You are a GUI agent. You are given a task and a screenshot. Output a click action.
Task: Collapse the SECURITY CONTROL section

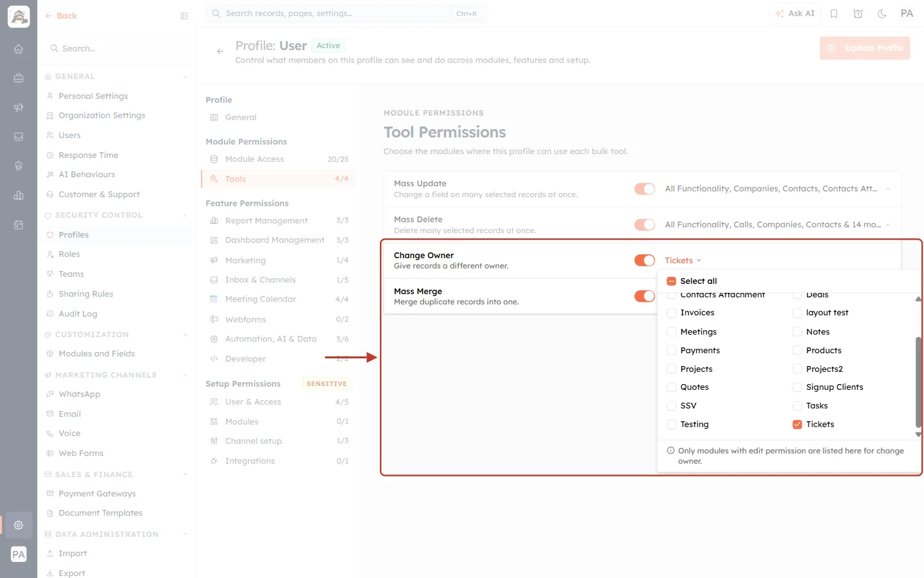185,216
